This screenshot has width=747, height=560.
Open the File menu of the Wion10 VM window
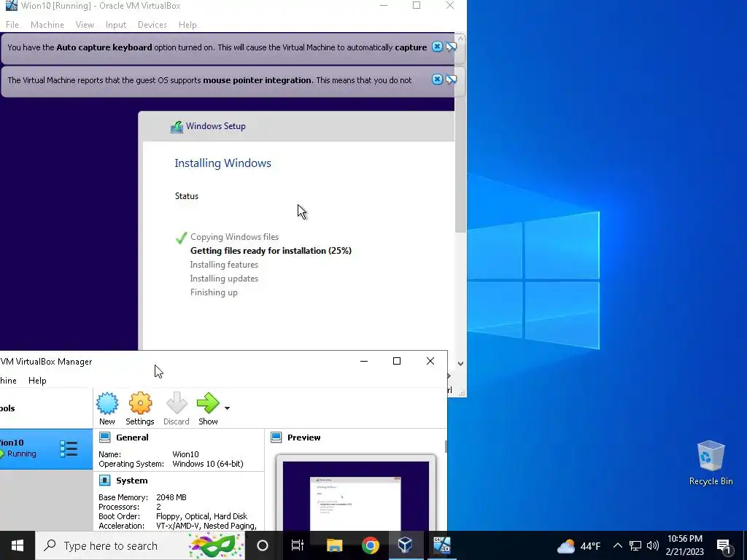[12, 25]
